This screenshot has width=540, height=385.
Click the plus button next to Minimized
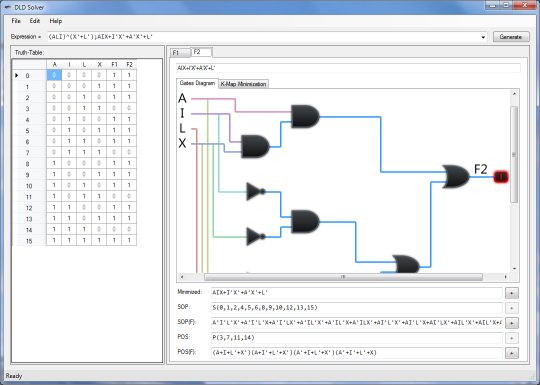click(x=512, y=293)
